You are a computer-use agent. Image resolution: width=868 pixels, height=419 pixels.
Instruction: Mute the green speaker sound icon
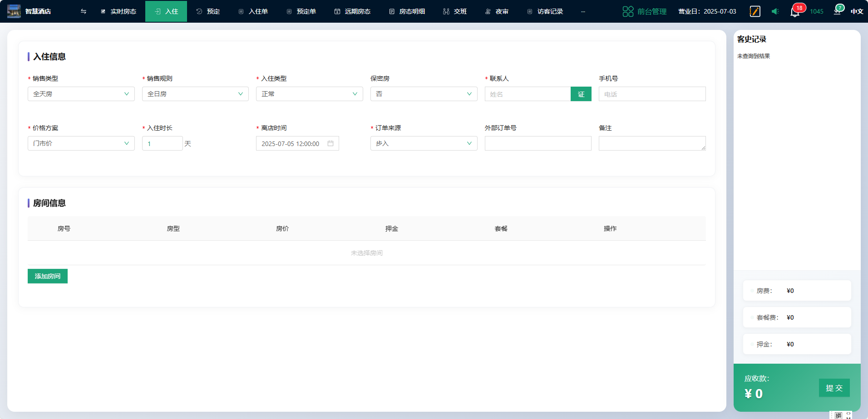click(x=775, y=11)
